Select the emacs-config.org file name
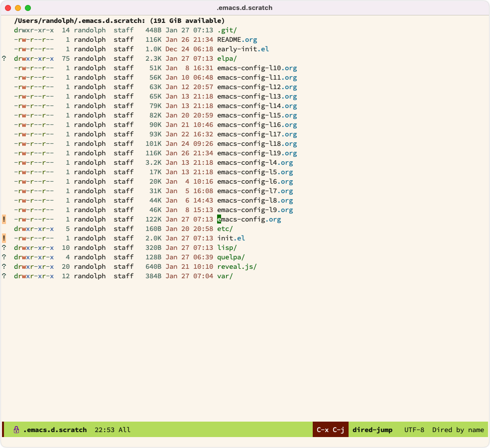This screenshot has width=490, height=448. [x=249, y=220]
